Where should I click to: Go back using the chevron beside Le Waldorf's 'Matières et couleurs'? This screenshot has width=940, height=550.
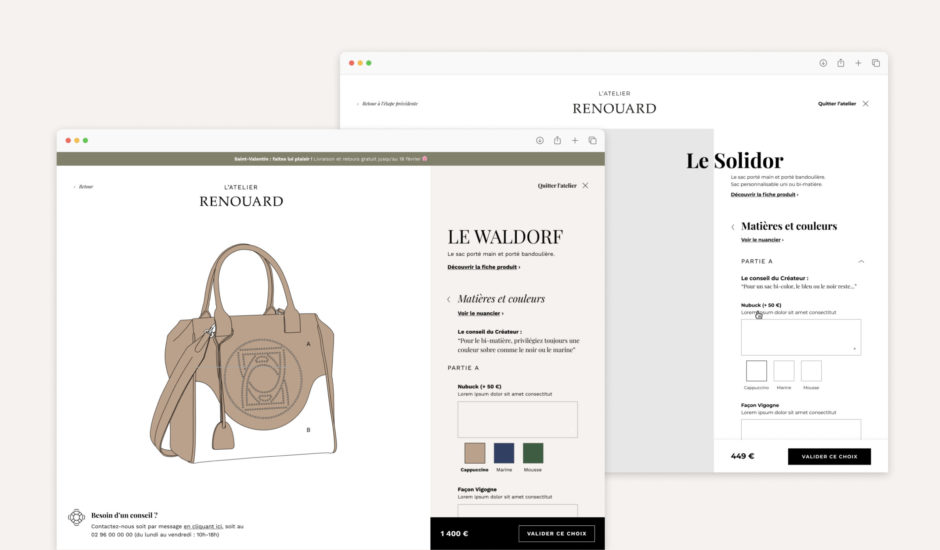coord(448,299)
